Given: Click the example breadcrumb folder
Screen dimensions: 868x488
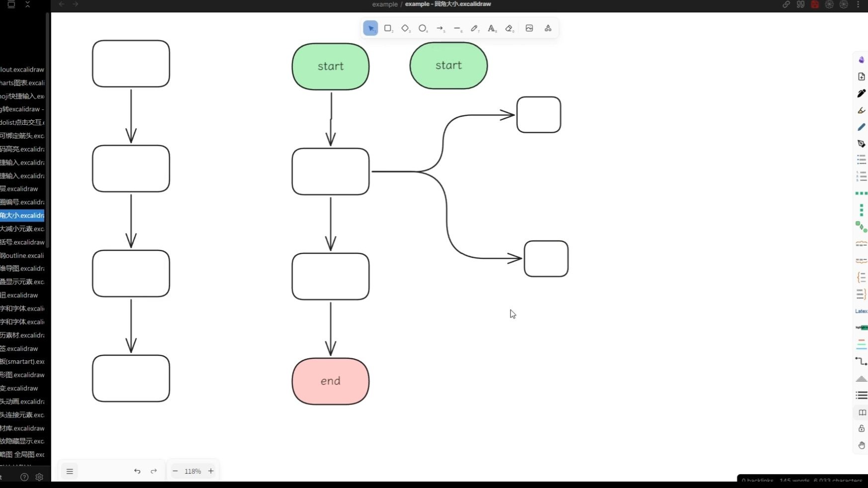Looking at the screenshot, I should point(385,4).
